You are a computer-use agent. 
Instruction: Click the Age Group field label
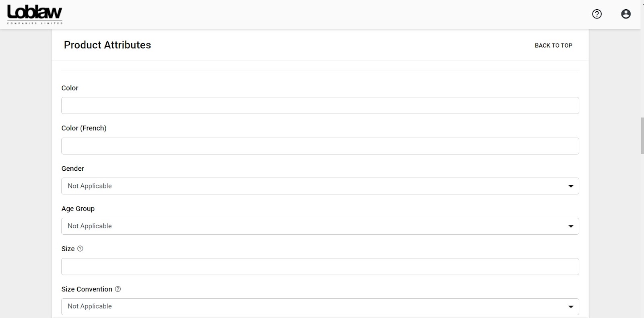[78, 209]
